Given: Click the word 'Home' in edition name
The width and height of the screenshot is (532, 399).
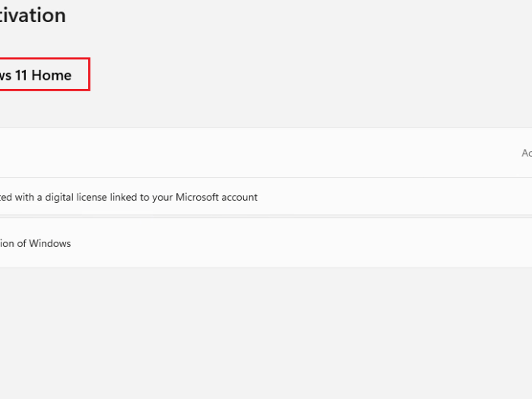Looking at the screenshot, I should [x=52, y=75].
